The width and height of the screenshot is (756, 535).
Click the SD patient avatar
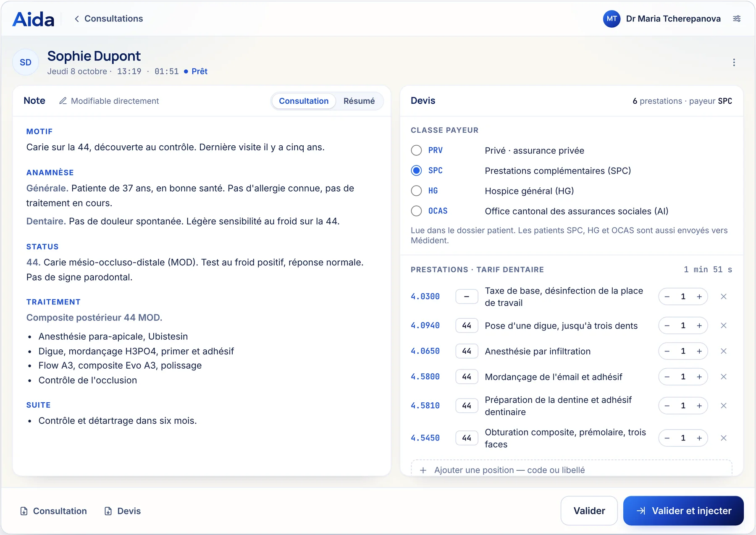(x=26, y=62)
